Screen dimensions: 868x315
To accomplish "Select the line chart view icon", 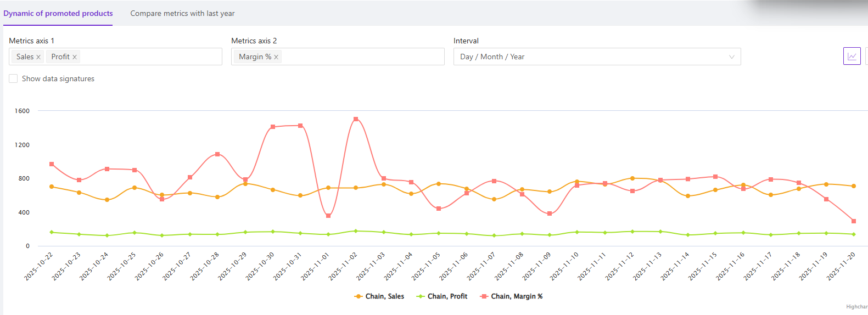I will tap(852, 57).
